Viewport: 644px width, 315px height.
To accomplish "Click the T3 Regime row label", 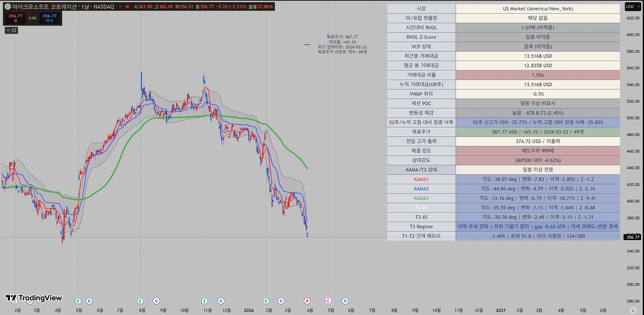I will tap(421, 227).
